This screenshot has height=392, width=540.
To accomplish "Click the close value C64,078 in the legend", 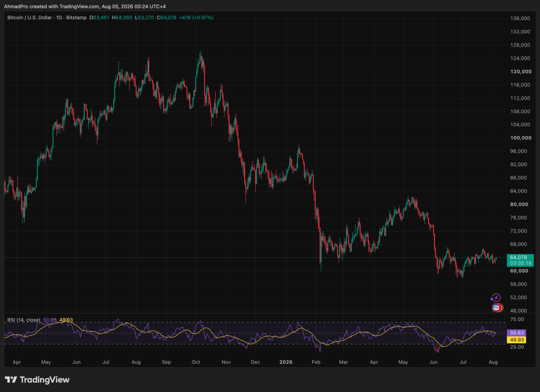I will (x=166, y=17).
